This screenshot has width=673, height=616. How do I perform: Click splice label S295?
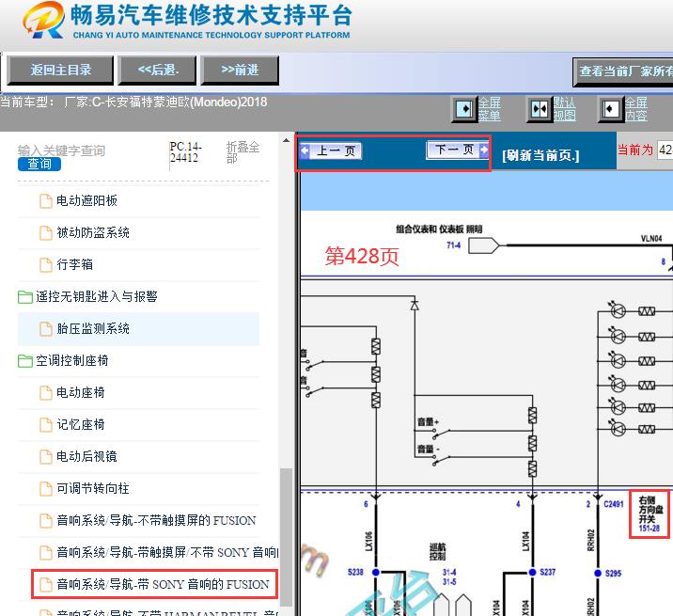[x=614, y=573]
